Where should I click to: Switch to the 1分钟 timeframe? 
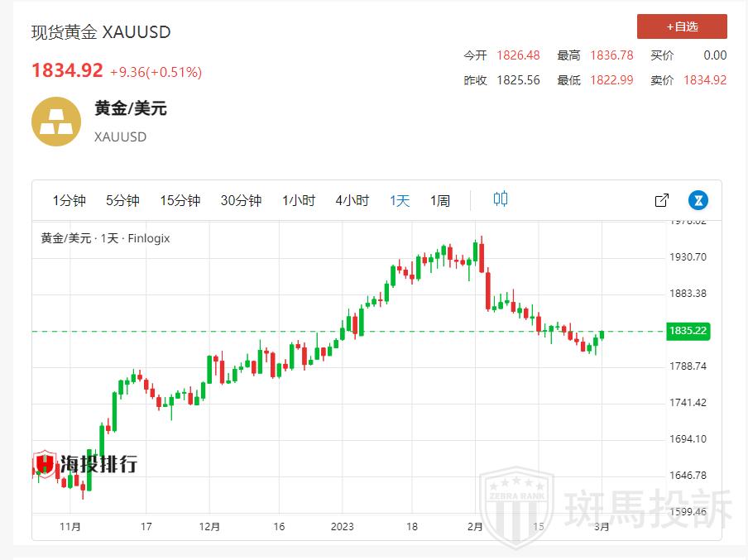click(x=70, y=201)
